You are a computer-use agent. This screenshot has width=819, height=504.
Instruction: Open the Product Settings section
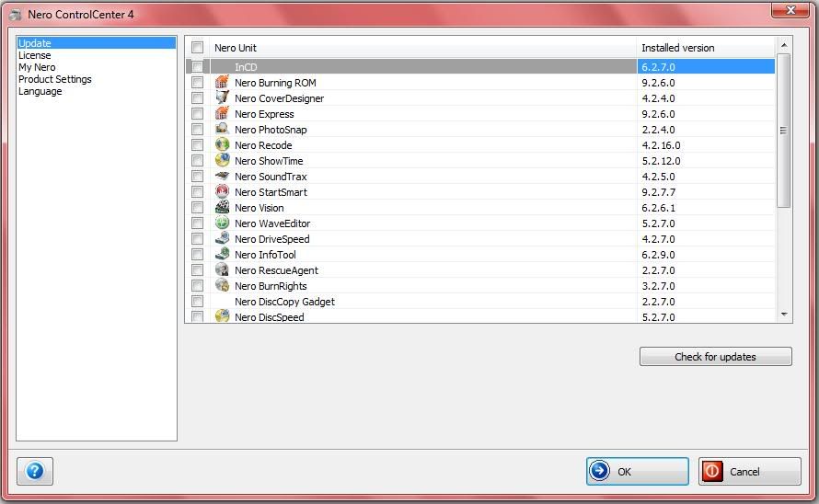(55, 79)
